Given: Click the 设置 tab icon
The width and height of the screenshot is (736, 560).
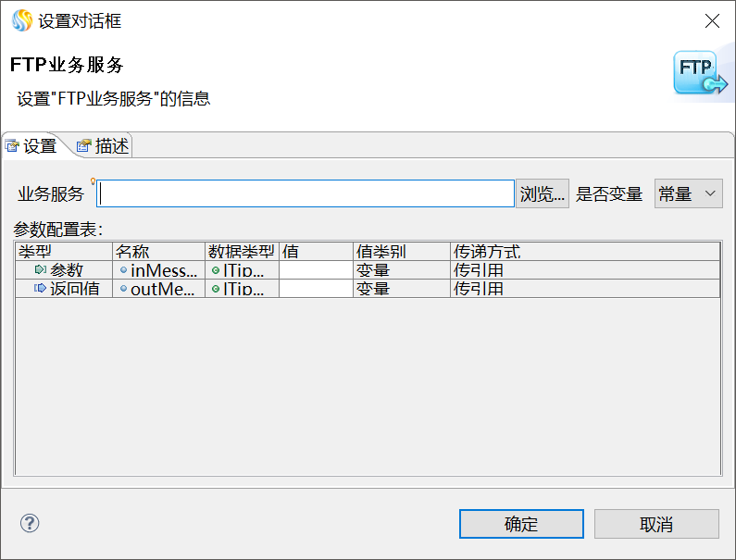Looking at the screenshot, I should click(12, 146).
